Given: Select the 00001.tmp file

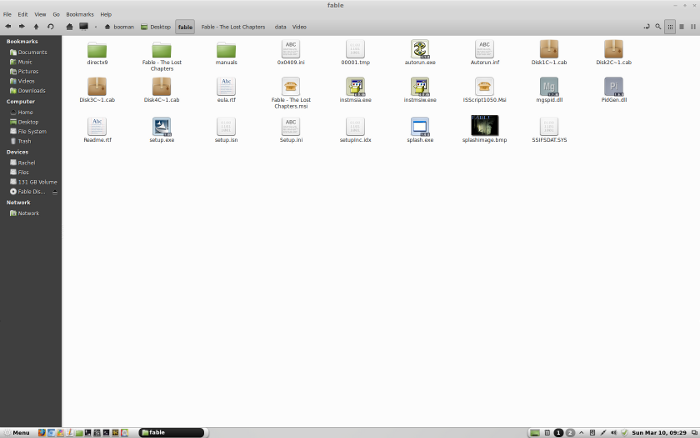Looking at the screenshot, I should tap(355, 53).
